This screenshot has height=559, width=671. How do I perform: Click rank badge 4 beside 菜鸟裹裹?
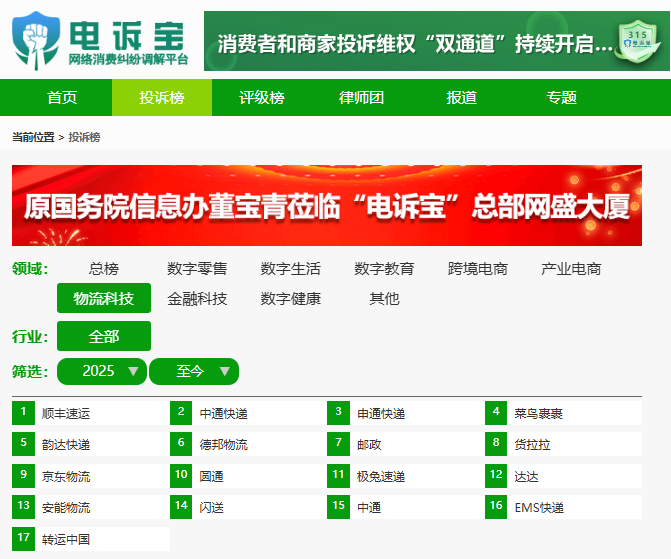click(496, 413)
